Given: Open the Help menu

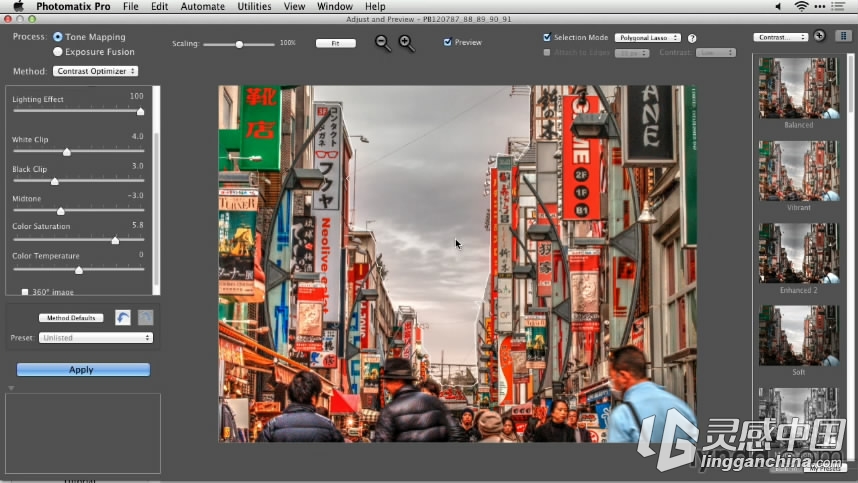Looking at the screenshot, I should point(375,6).
